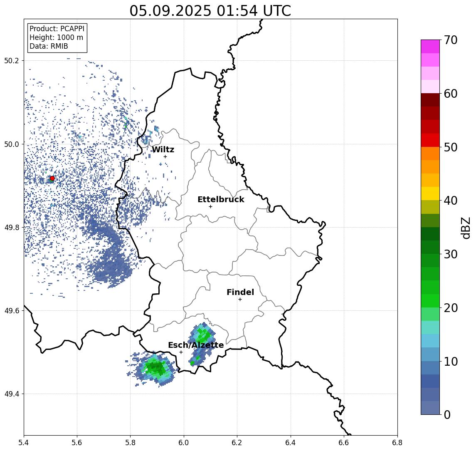The width and height of the screenshot is (476, 451).
Task: Click the green storm cell southwest of Esch/Alzette
Action: 156,368
